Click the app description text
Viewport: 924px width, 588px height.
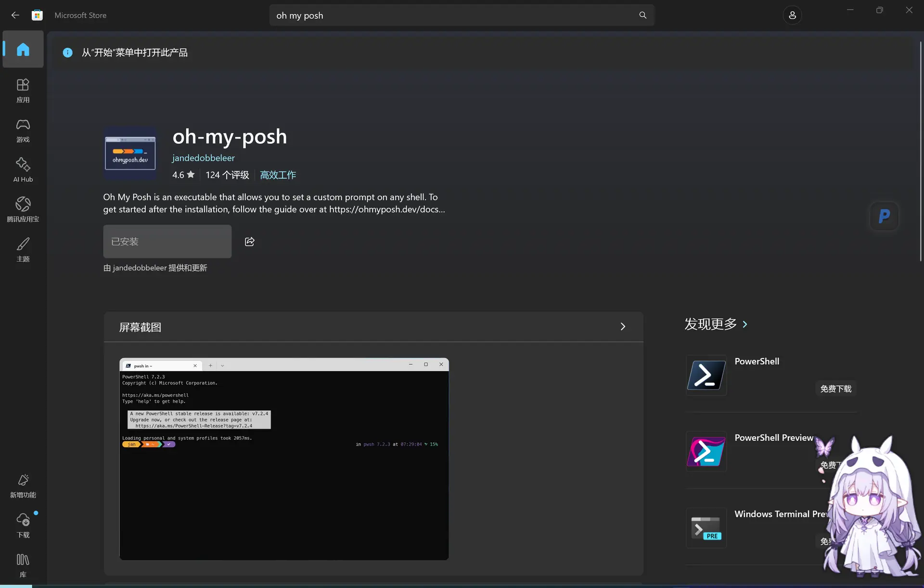[274, 203]
